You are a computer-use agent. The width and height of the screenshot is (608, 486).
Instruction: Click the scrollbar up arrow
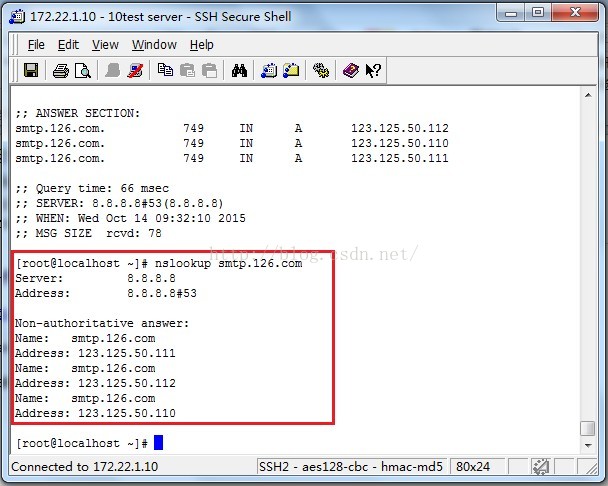[x=588, y=95]
